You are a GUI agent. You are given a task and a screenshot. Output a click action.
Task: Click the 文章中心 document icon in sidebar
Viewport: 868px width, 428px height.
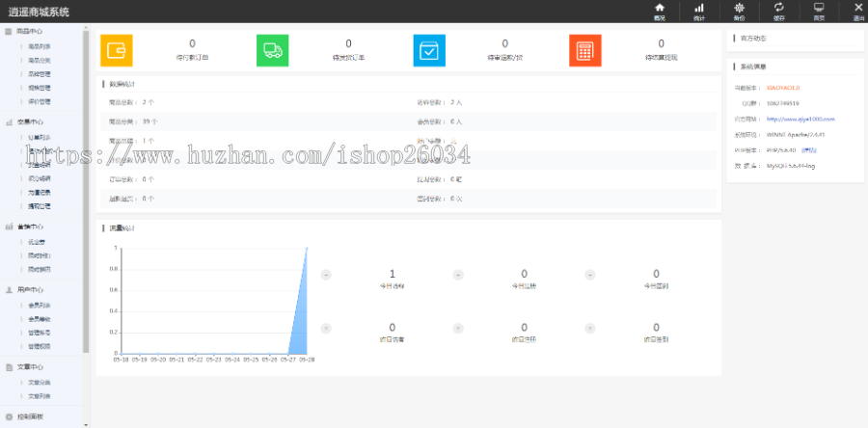point(9,367)
